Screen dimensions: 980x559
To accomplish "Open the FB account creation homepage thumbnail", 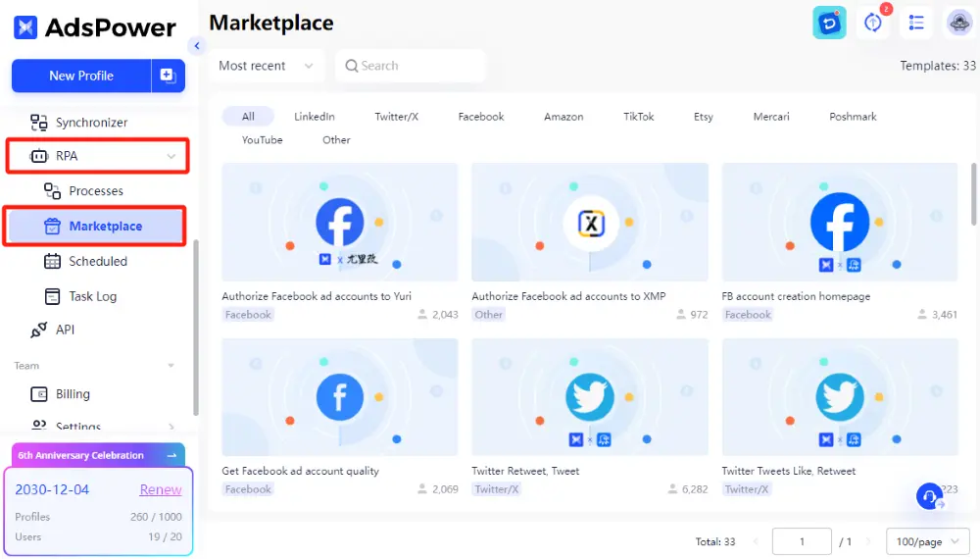I will pyautogui.click(x=840, y=222).
